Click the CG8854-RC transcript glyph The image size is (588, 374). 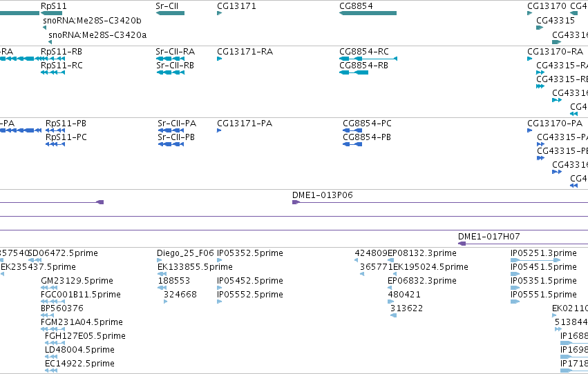[x=368, y=59]
